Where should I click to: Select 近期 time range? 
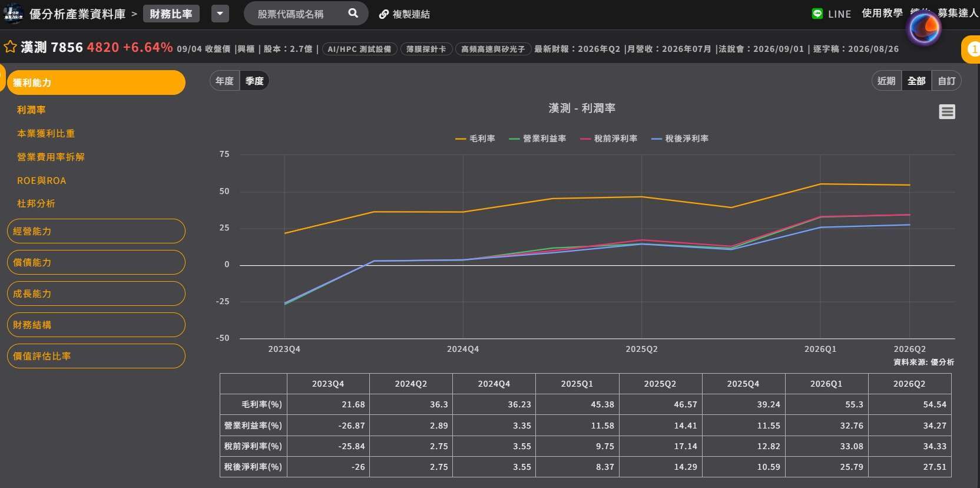(x=886, y=81)
